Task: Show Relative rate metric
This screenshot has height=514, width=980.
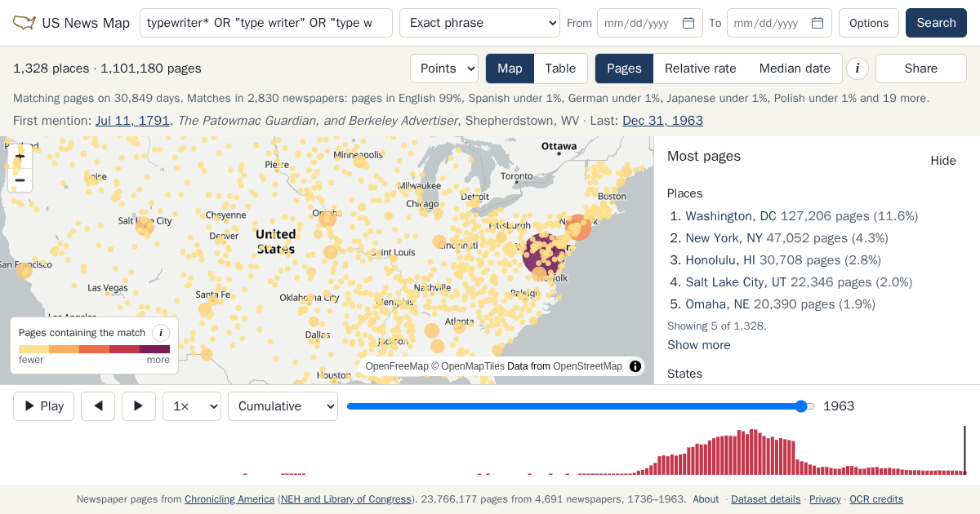Action: [x=701, y=69]
